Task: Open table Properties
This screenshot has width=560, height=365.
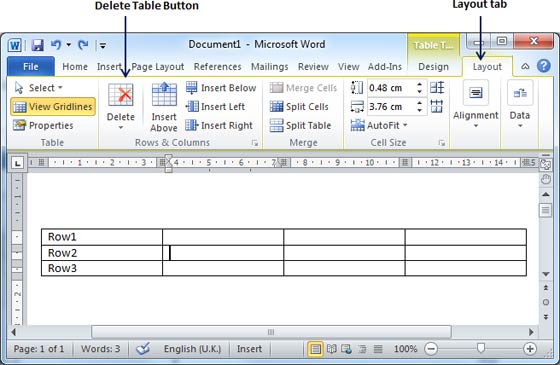Action: [x=43, y=125]
